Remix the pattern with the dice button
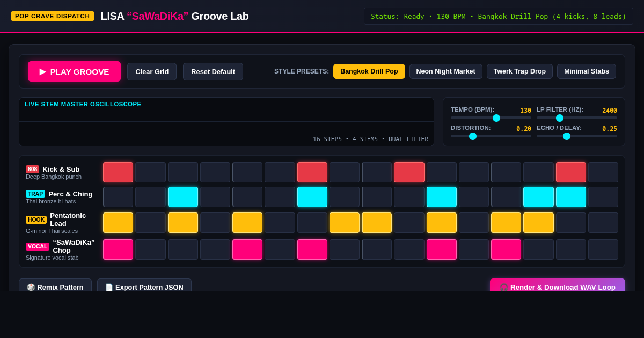Viewport: 644px width, 338px height. [55, 287]
